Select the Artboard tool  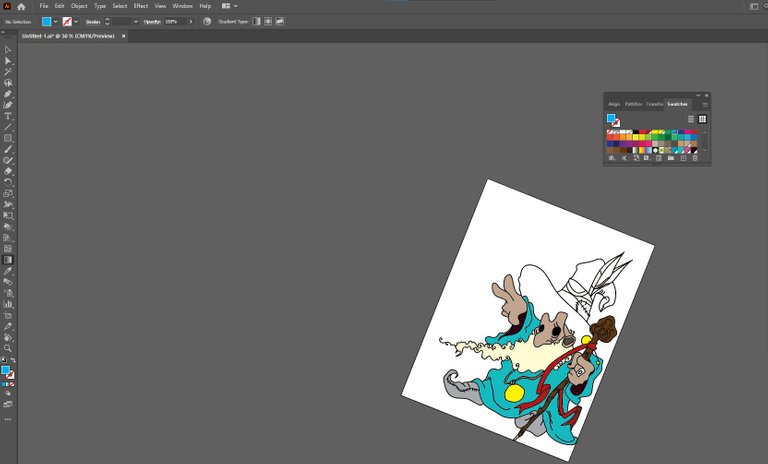8,315
